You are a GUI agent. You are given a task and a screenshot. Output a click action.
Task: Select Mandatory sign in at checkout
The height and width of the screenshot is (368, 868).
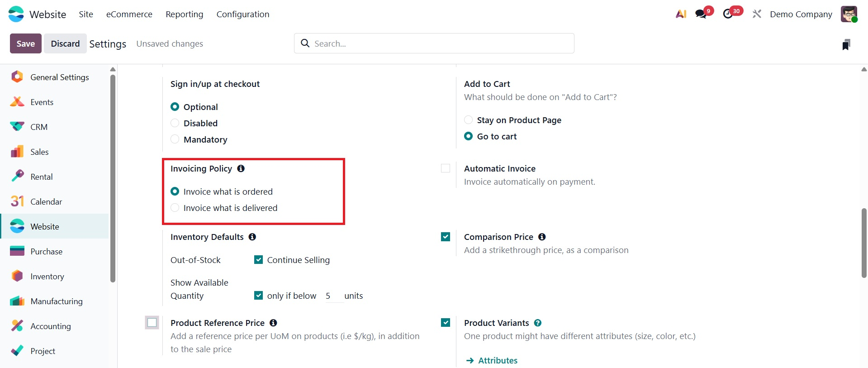(x=175, y=139)
